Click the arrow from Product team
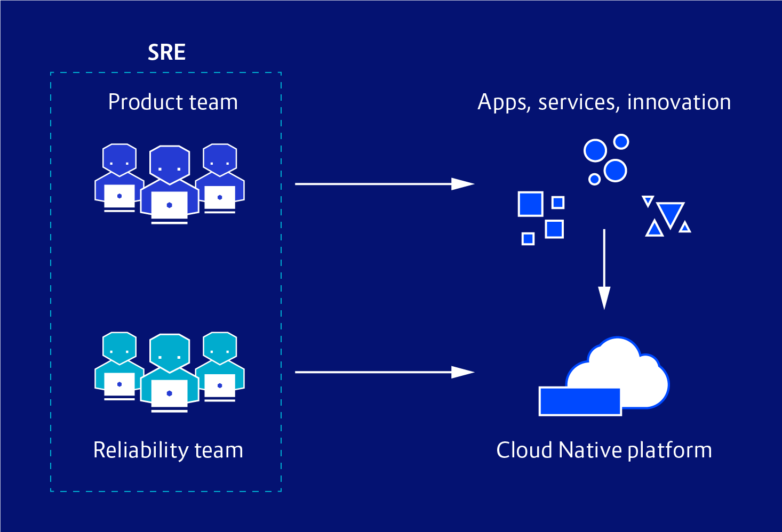Viewport: 782px width, 532px height. [x=385, y=184]
